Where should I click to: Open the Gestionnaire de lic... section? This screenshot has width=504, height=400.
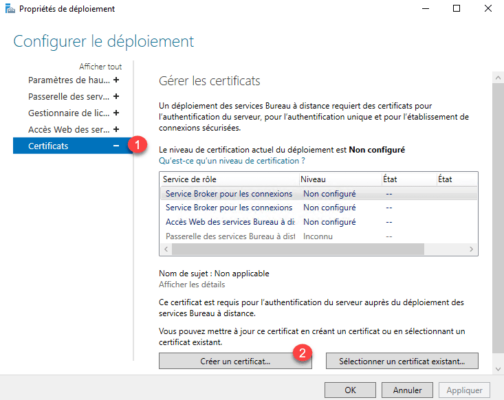click(69, 113)
